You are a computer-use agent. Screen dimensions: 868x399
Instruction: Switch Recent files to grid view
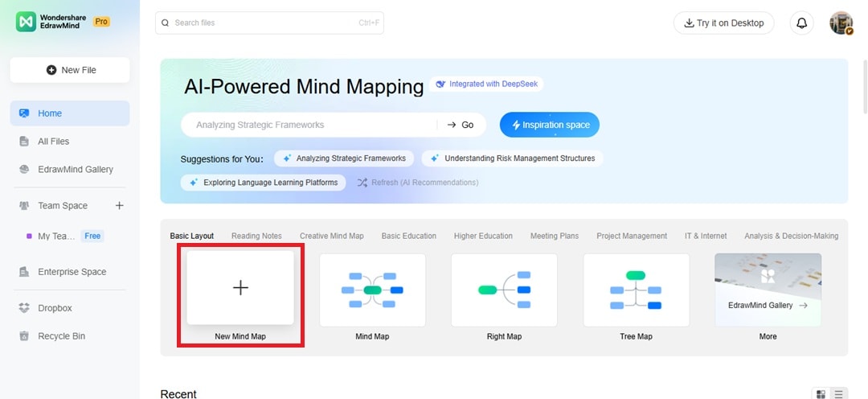tap(821, 394)
